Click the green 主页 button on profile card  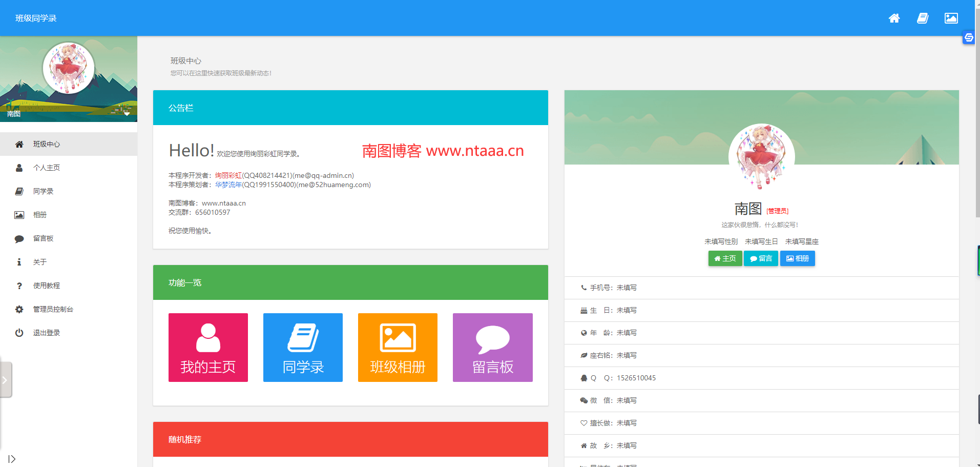[725, 258]
